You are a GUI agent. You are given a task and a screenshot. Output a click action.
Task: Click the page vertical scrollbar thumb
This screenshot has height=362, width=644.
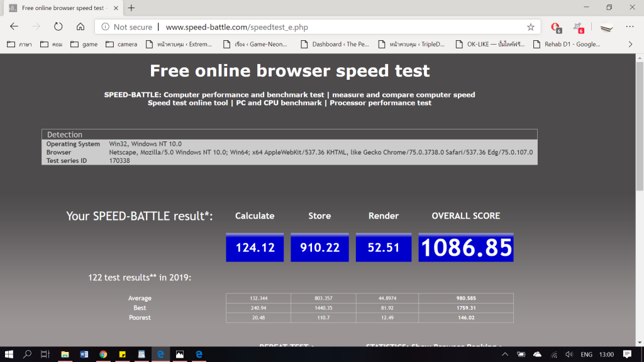[x=640, y=126]
